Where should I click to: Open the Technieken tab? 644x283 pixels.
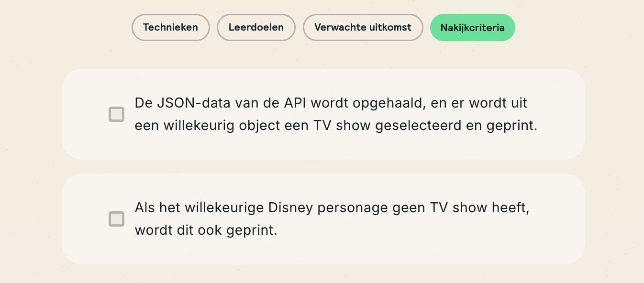pyautogui.click(x=170, y=27)
